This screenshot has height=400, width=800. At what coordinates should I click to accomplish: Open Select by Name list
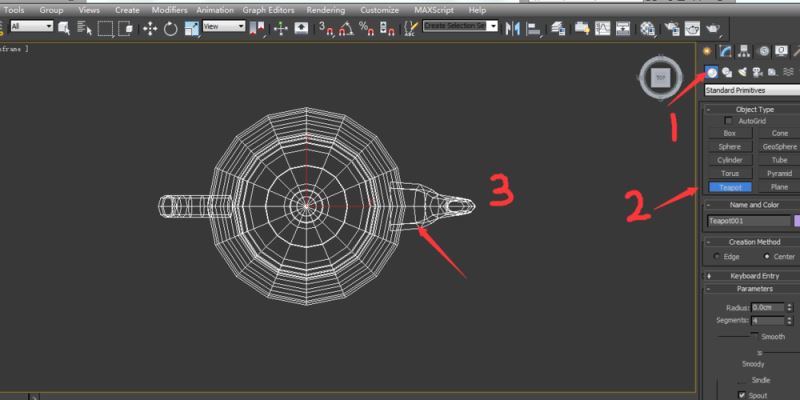[x=85, y=28]
